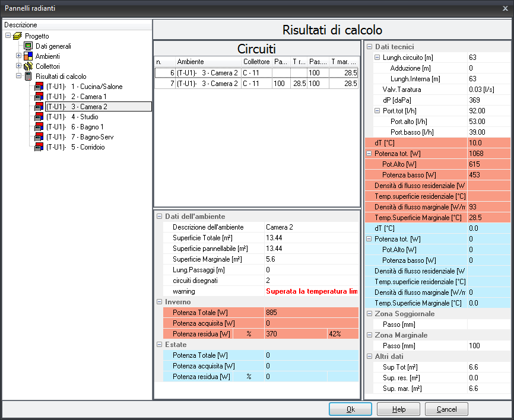Click the icon beside 4 - Studio
Screen dimensions: 514x420
pyautogui.click(x=39, y=117)
